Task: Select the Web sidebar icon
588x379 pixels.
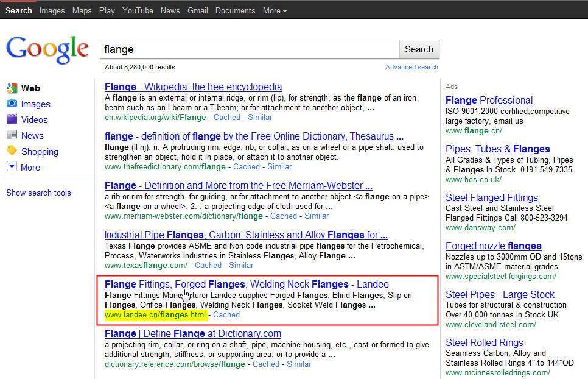Action: click(12, 88)
